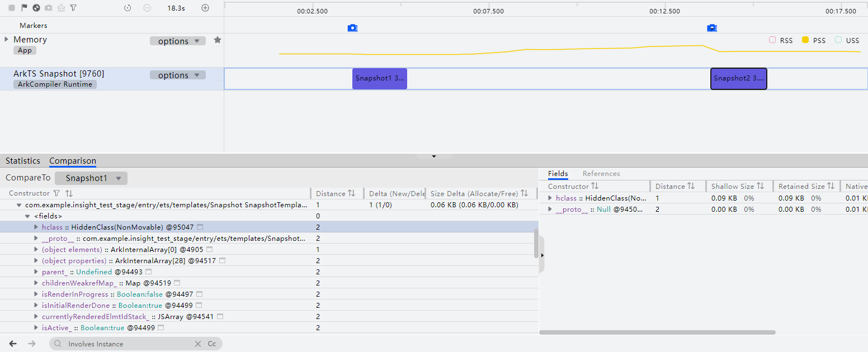Toggle PSS legend in Memory chart

[814, 40]
